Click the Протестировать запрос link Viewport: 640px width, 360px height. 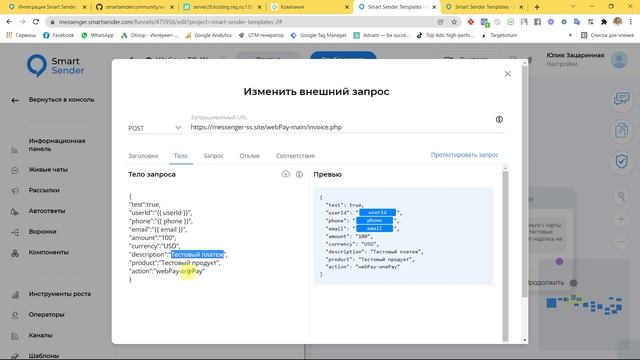[464, 155]
